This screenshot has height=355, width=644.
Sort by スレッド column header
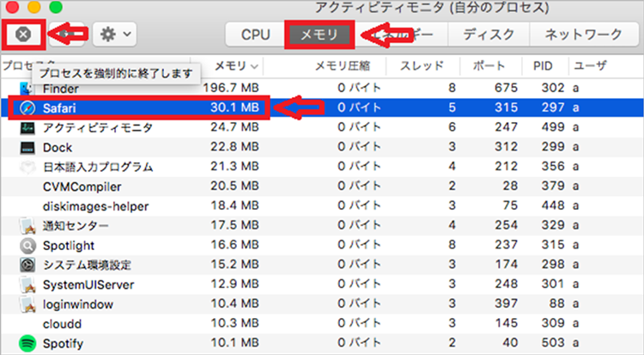[422, 66]
